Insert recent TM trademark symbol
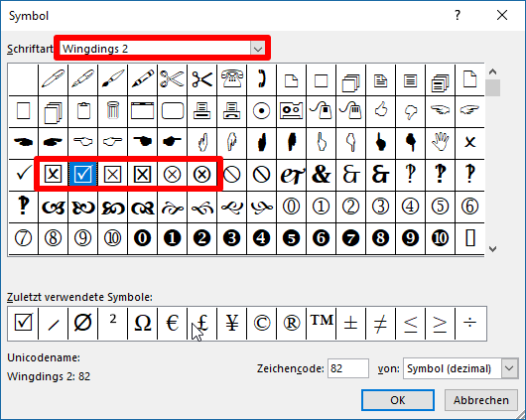Image resolution: width=526 pixels, height=420 pixels. point(321,323)
